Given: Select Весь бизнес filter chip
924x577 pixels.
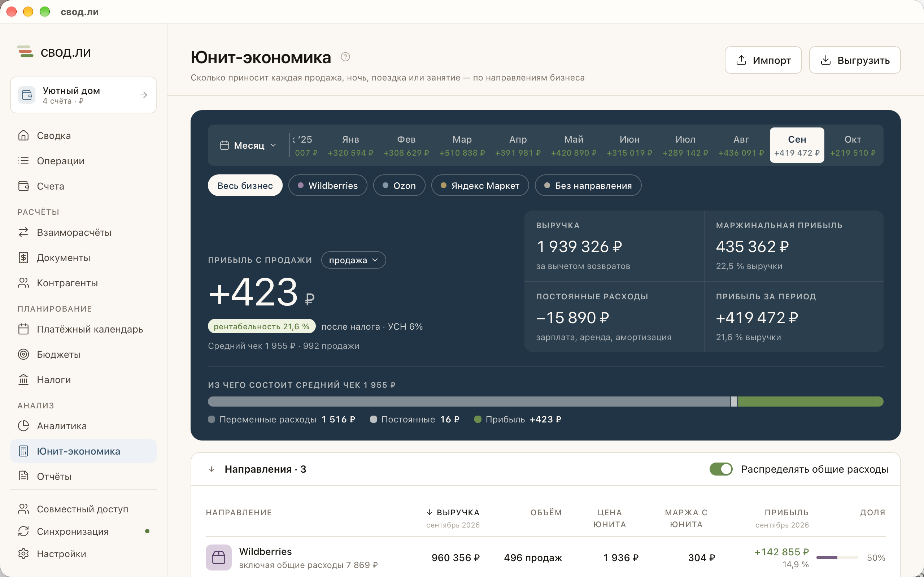Looking at the screenshot, I should pos(245,186).
